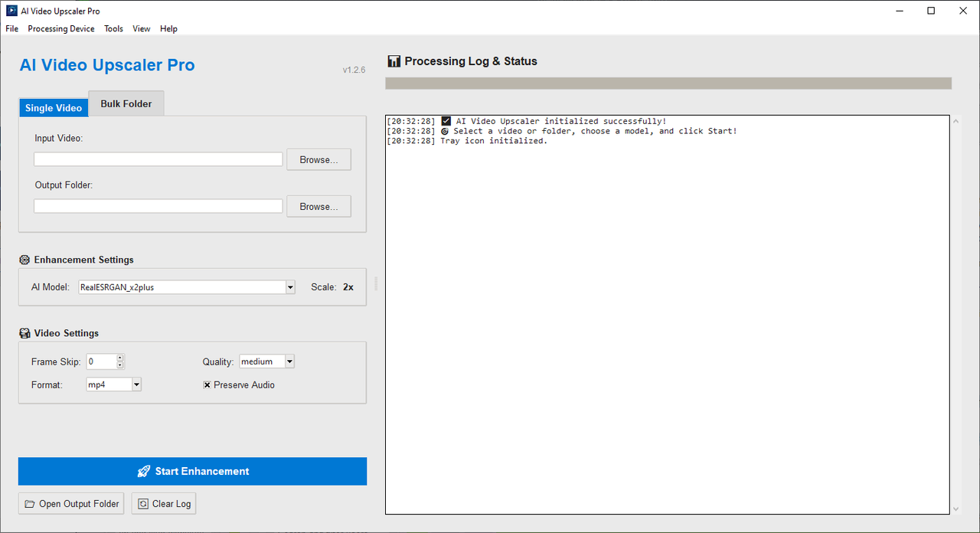Click the Scale 2x value
This screenshot has width=980, height=533.
pyautogui.click(x=348, y=287)
